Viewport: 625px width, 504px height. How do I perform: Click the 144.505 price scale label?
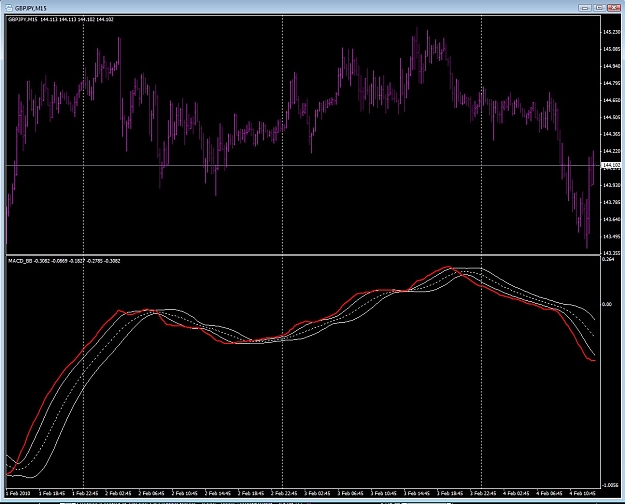coord(611,117)
